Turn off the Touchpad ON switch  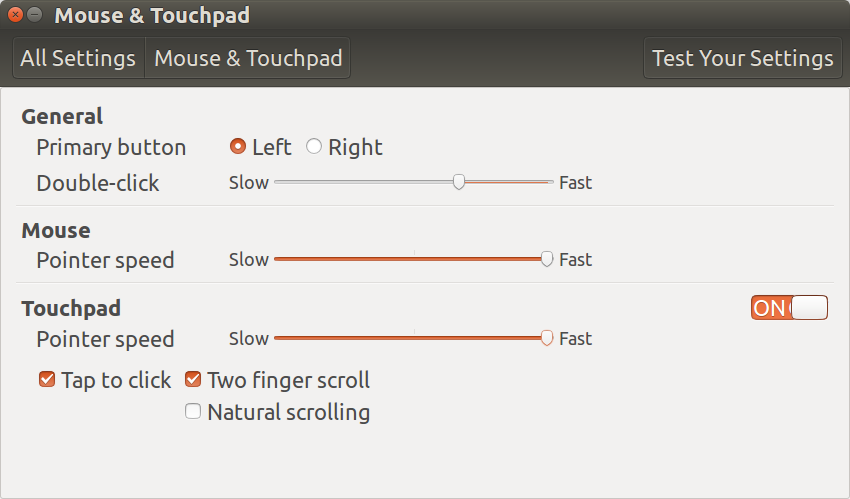coord(789,308)
